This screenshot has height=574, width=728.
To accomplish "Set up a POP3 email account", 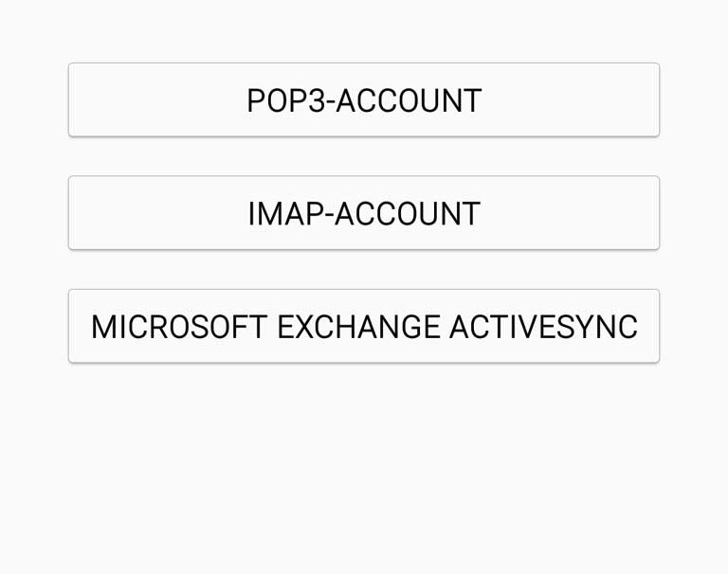I will coord(364,99).
